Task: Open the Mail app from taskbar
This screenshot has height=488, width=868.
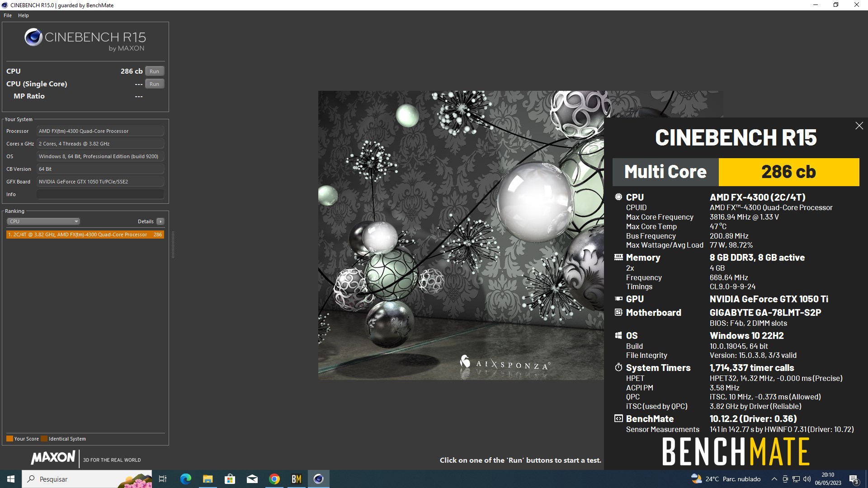Action: click(x=252, y=479)
